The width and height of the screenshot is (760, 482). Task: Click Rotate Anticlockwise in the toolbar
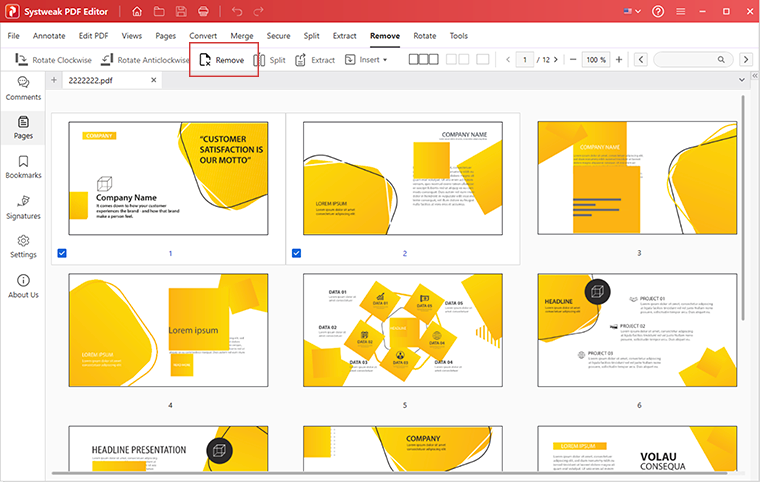145,60
